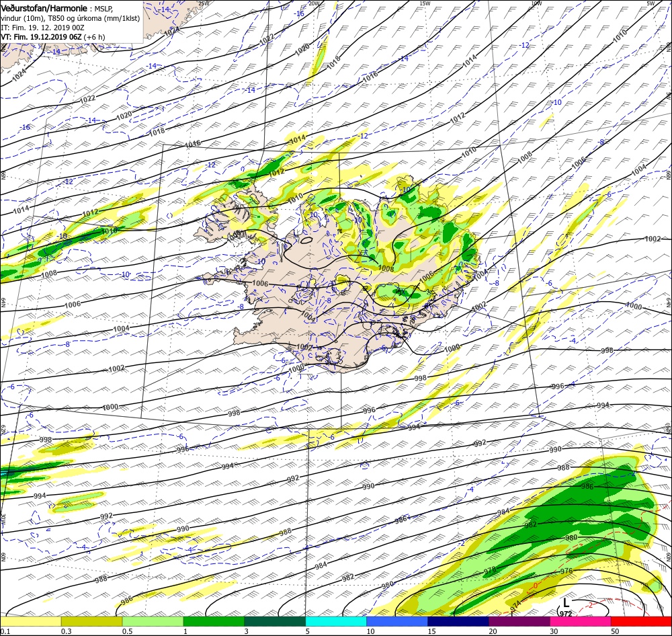The width and height of the screenshot is (672, 636).
Task: Select the dark green 3–5 legend segment
Action: pyautogui.click(x=275, y=621)
